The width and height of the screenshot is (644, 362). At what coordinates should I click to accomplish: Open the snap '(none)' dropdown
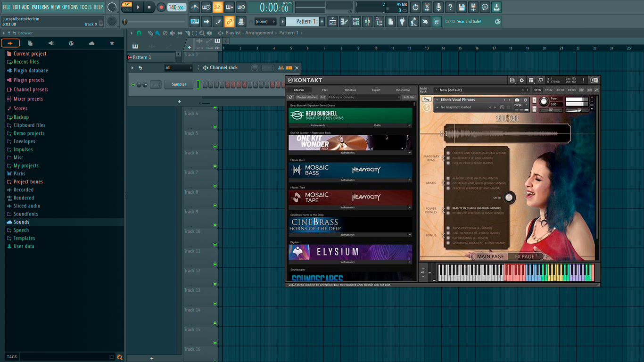[x=265, y=21]
